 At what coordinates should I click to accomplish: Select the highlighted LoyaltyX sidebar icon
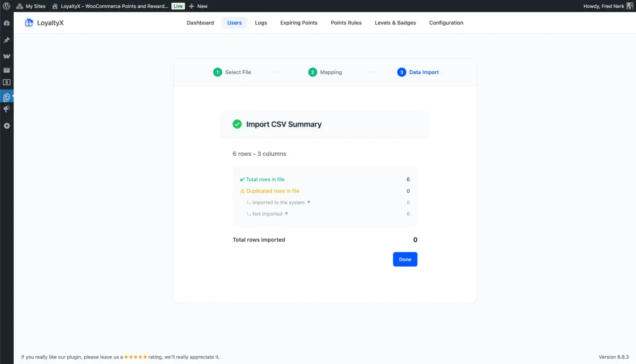click(x=6, y=97)
